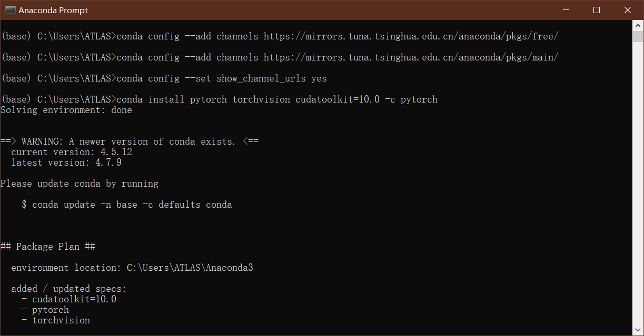Click the environment location Anaconda3 path
Image resolution: width=644 pixels, height=336 pixels.
190,268
